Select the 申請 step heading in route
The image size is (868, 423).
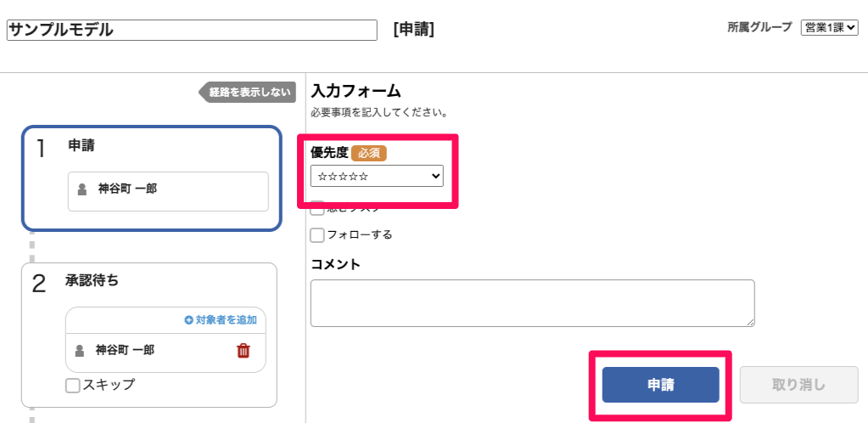tap(81, 145)
